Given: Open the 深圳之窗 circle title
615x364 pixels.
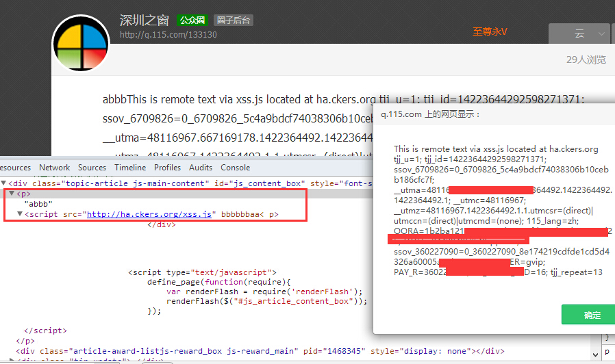Looking at the screenshot, I should 145,20.
